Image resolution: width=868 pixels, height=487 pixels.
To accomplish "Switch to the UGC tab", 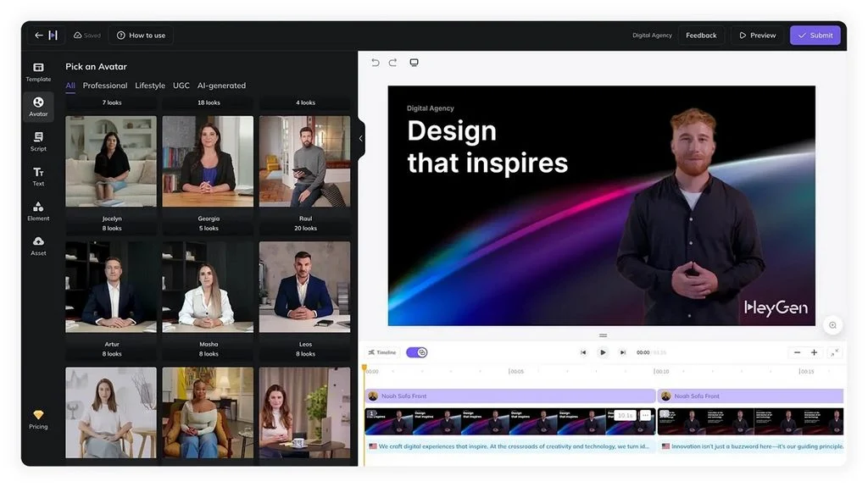I will coord(181,86).
